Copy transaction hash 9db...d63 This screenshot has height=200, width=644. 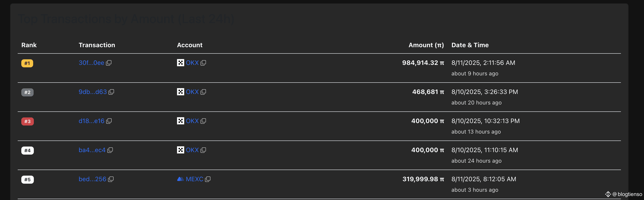click(x=111, y=92)
